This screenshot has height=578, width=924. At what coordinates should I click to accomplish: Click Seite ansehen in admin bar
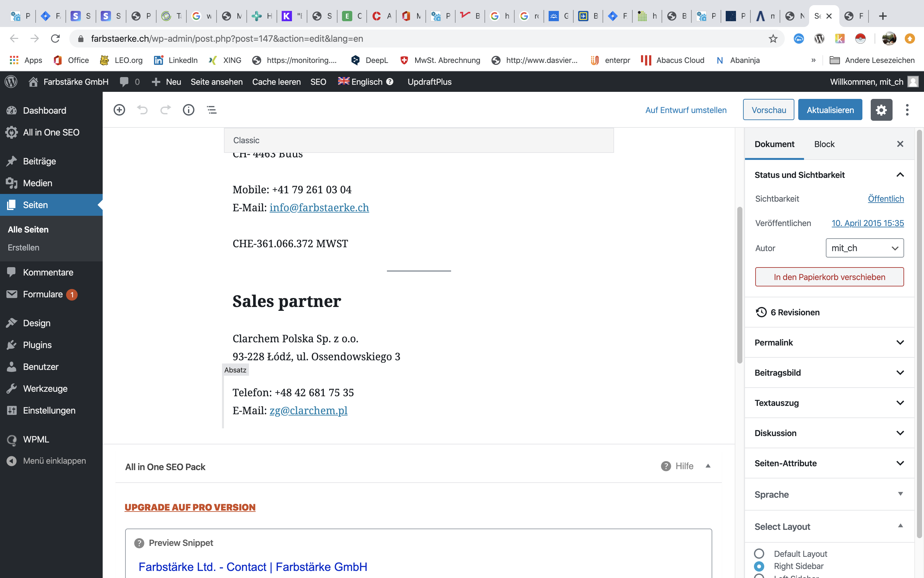click(x=217, y=82)
